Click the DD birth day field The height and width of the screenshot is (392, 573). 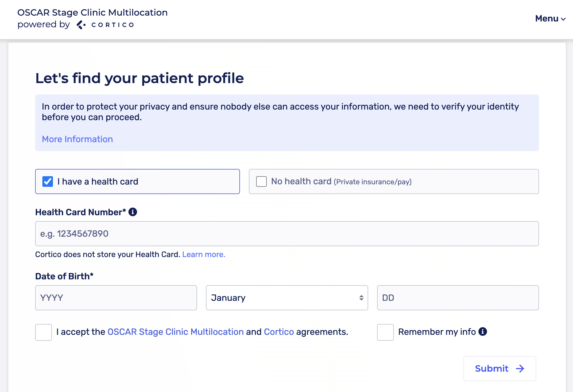[458, 298]
